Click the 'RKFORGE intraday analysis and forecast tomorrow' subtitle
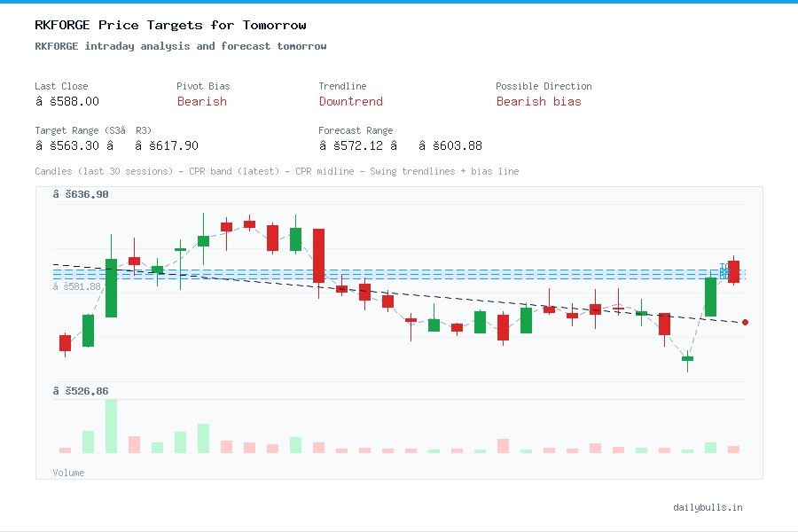 (x=181, y=46)
